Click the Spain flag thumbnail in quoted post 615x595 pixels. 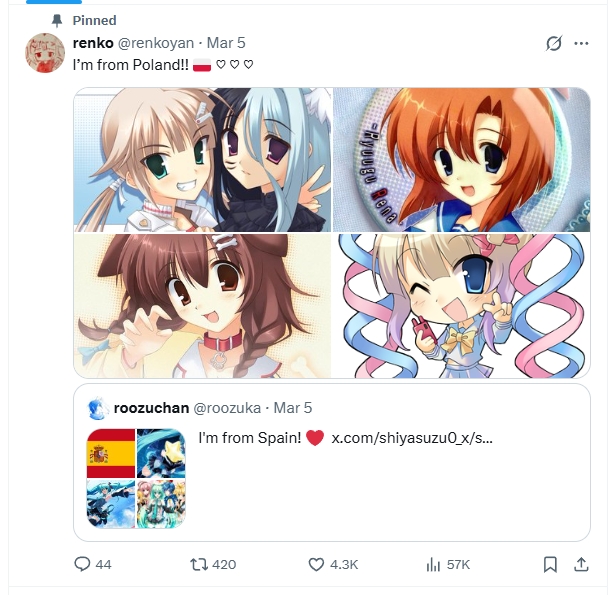click(111, 453)
